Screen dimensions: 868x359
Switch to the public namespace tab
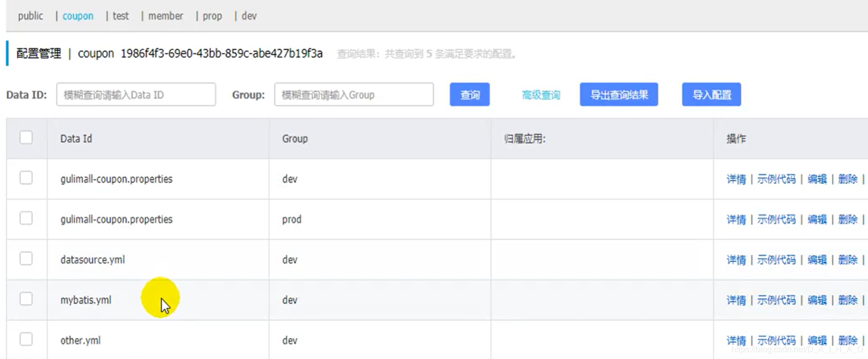click(x=30, y=16)
